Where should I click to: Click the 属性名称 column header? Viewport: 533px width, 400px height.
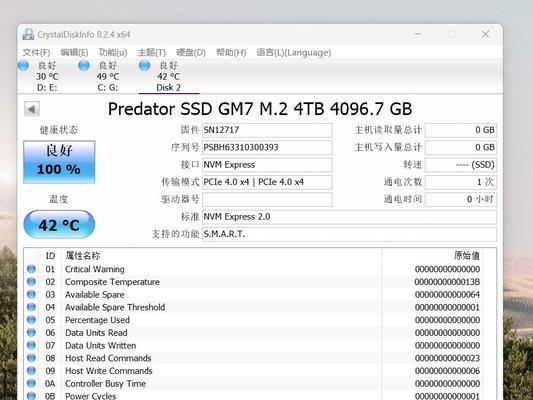click(x=222, y=256)
